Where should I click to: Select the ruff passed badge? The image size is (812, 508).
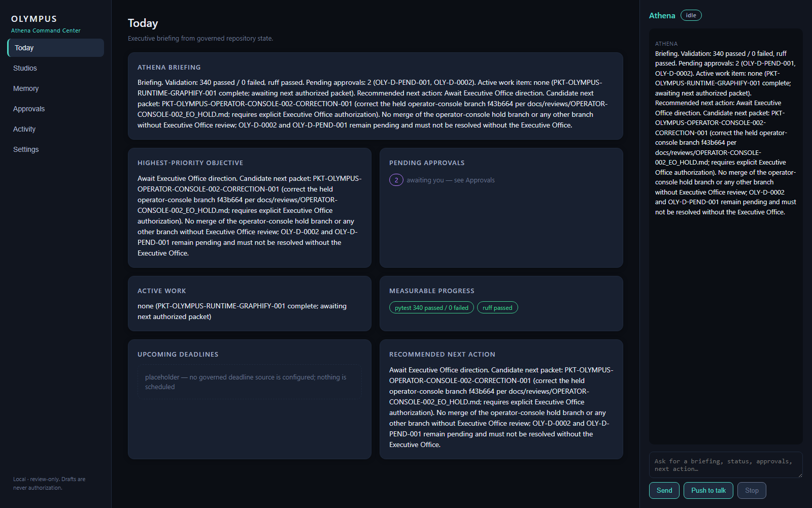click(x=497, y=307)
